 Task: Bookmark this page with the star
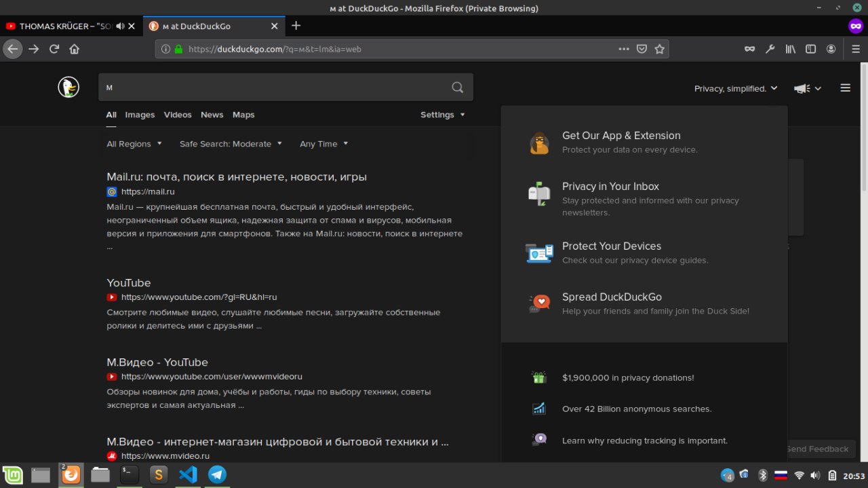(659, 49)
